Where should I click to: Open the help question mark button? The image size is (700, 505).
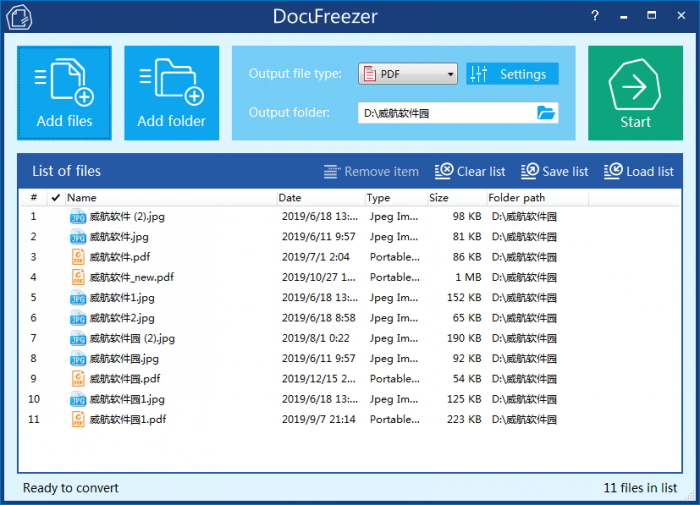click(595, 16)
